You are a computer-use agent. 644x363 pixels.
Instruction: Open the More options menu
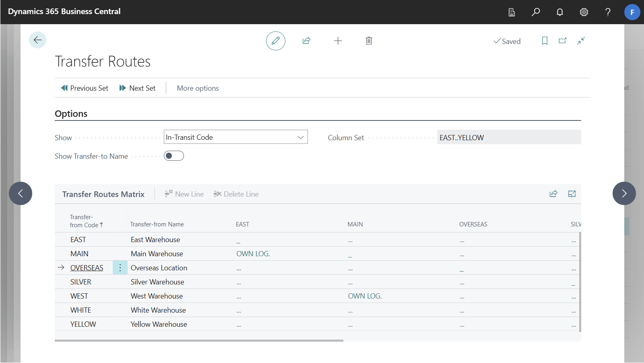(x=198, y=88)
